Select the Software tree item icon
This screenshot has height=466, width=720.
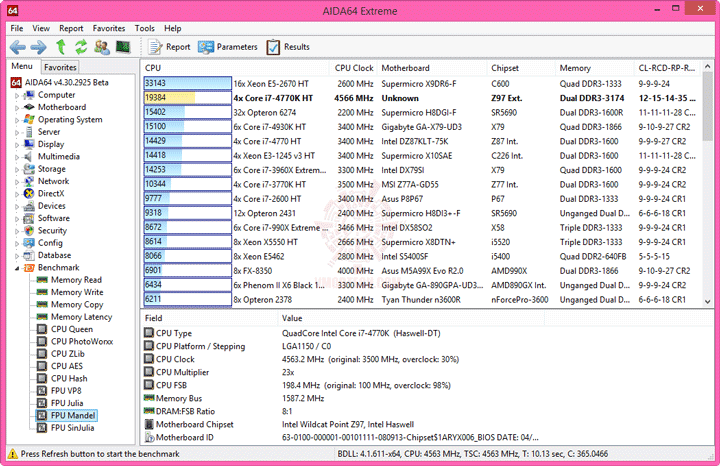(x=29, y=218)
